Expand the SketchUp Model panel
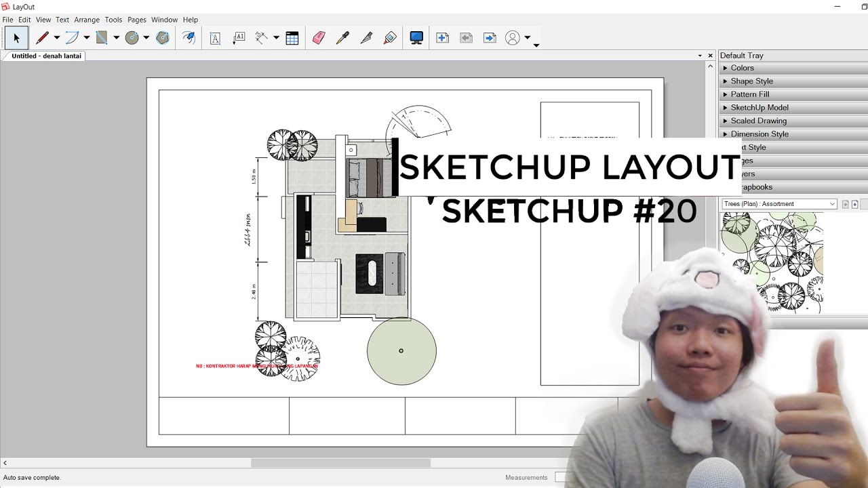This screenshot has height=488, width=868. pyautogui.click(x=793, y=108)
